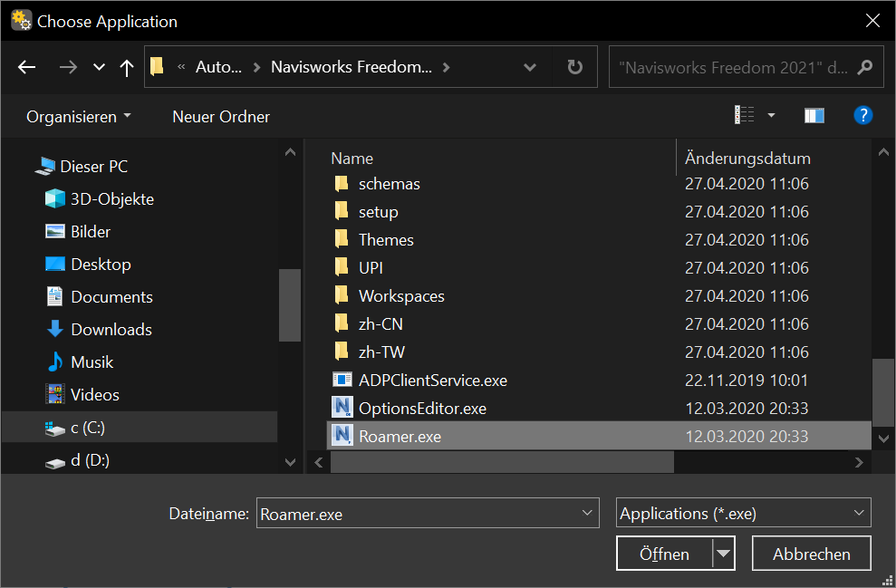Screen dimensions: 896x588
Task: Click the Navisworks Freedom breadcrumb segment
Action: 351,67
